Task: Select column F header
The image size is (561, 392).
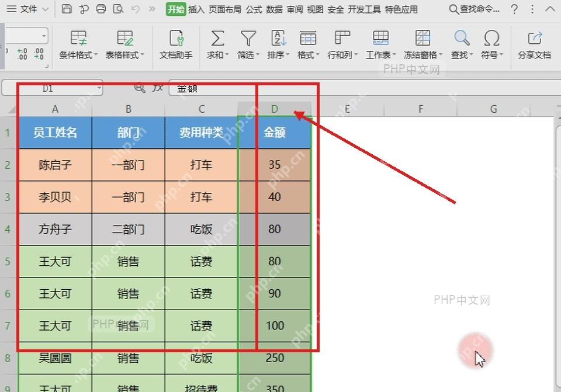Action: pos(421,109)
